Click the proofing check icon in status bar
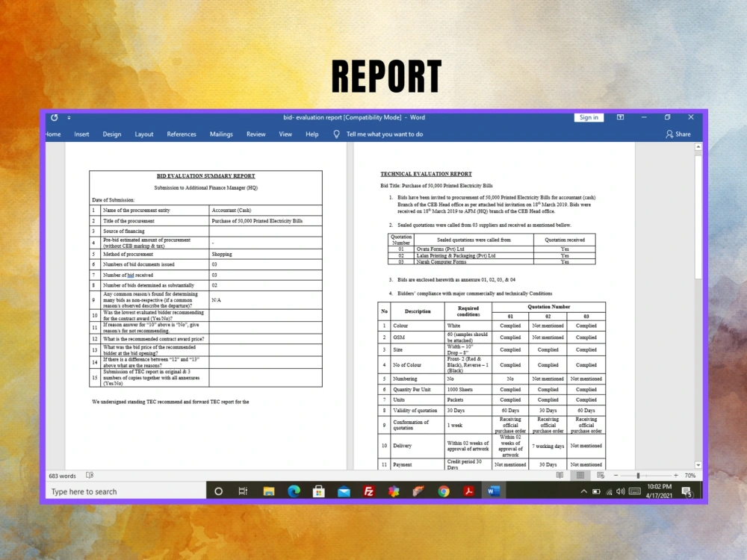Image resolution: width=747 pixels, height=560 pixels. click(90, 475)
